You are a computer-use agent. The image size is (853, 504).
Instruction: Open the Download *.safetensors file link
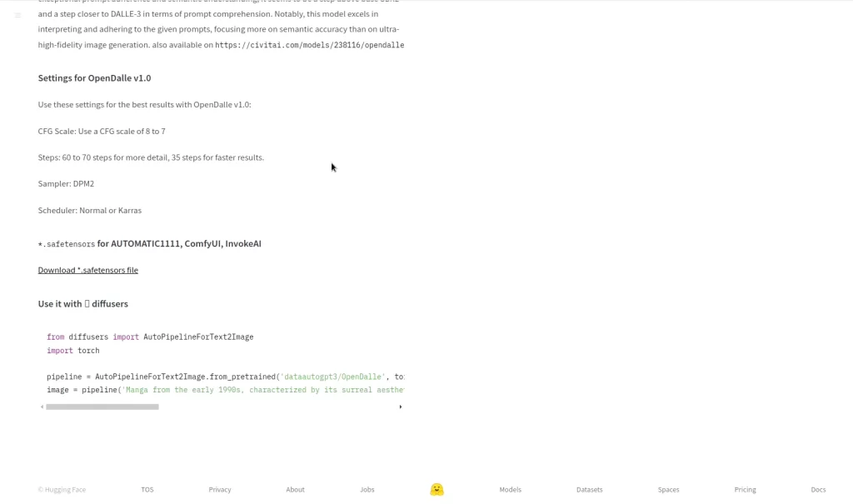87,270
